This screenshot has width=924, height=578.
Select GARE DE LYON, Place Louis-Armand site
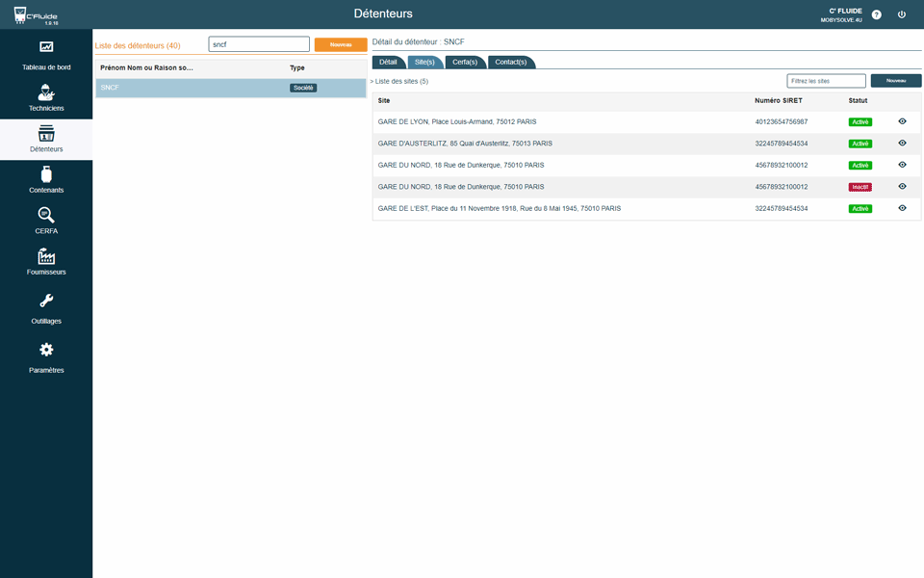pyautogui.click(x=457, y=122)
